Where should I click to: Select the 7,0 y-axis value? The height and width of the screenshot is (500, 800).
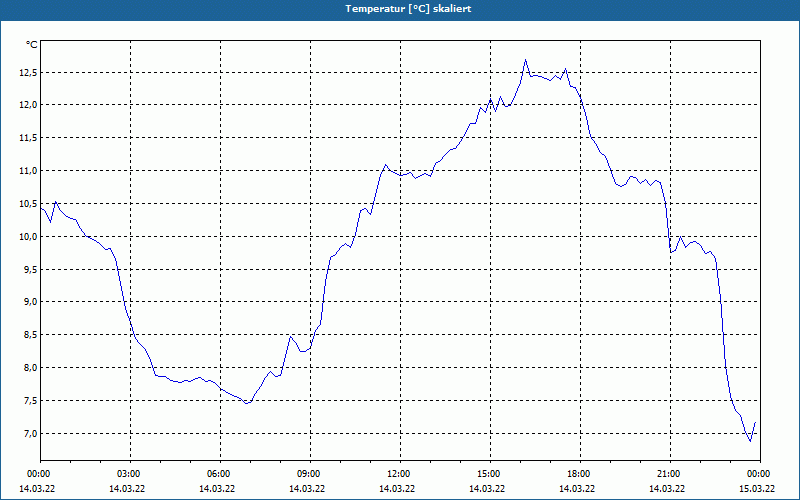[x=30, y=434]
